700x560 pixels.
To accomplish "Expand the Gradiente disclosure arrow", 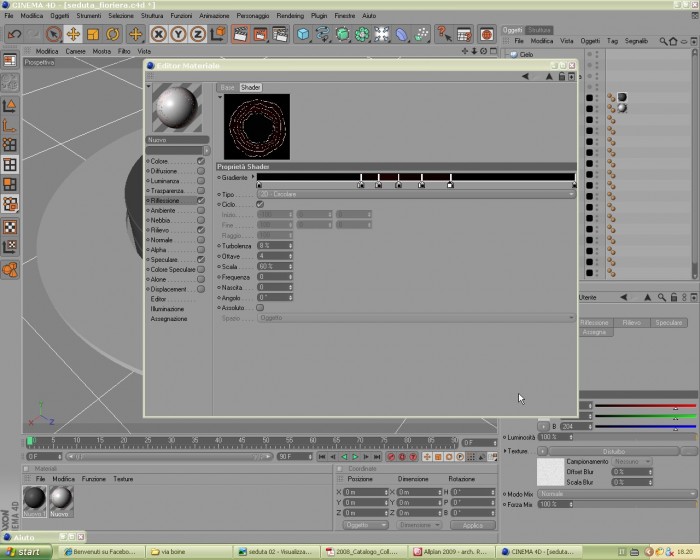I will coord(253,177).
